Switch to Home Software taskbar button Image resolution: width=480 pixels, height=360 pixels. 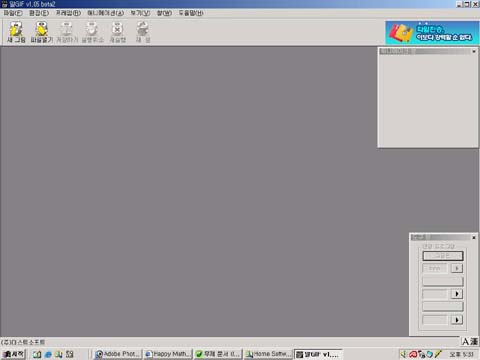coord(268,354)
